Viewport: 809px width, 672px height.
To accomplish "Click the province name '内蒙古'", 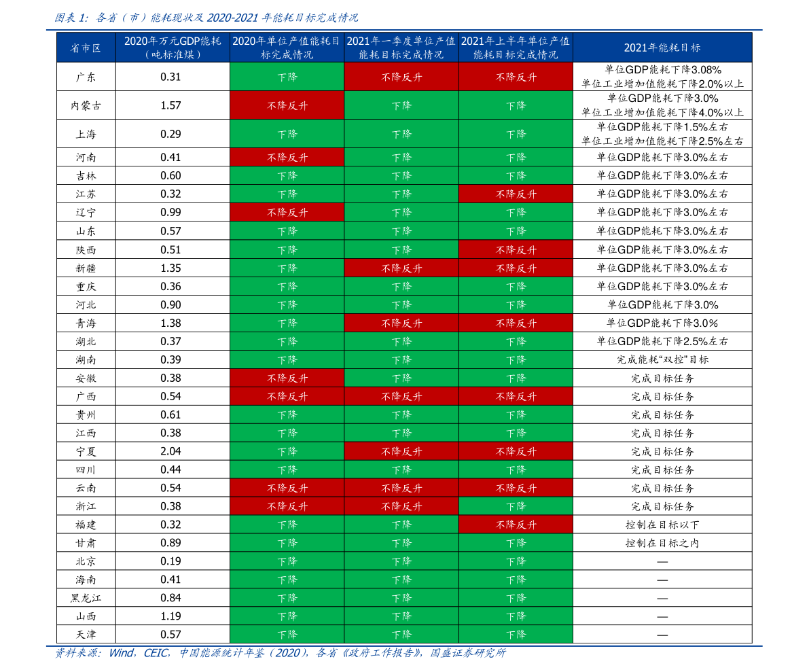I will (x=86, y=106).
